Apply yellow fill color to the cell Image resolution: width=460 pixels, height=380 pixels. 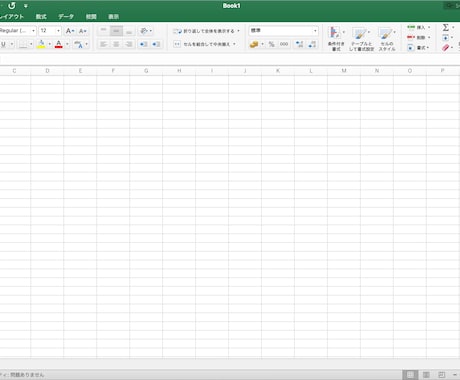[x=41, y=44]
